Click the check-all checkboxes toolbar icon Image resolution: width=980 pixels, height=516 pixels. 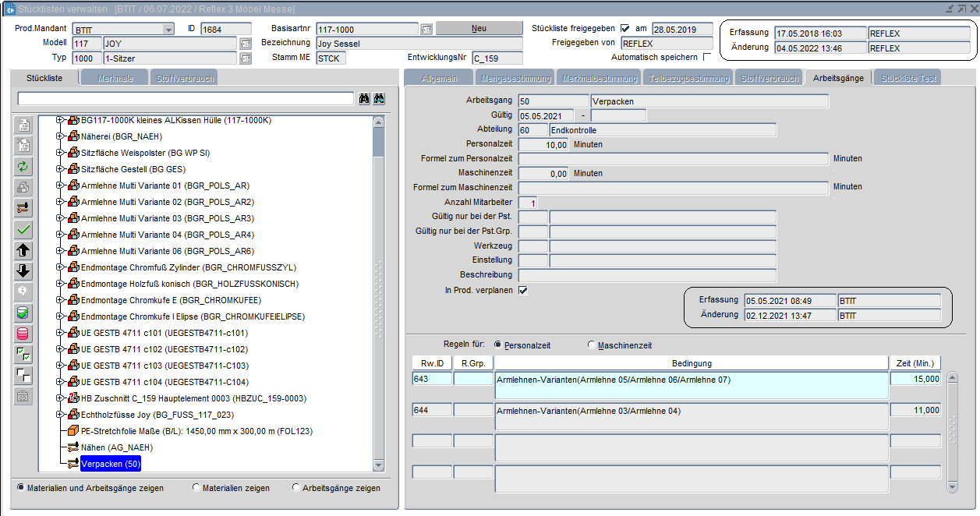(24, 355)
